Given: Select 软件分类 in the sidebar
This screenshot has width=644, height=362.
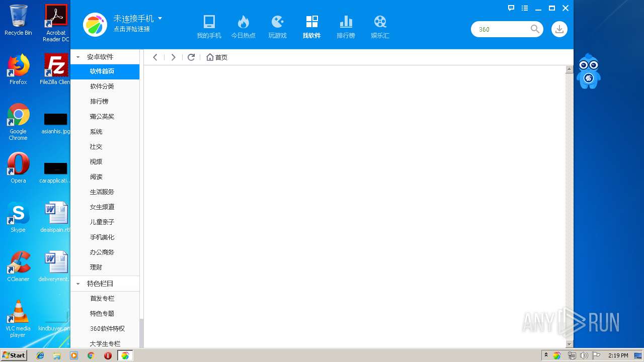Looking at the screenshot, I should click(105, 86).
